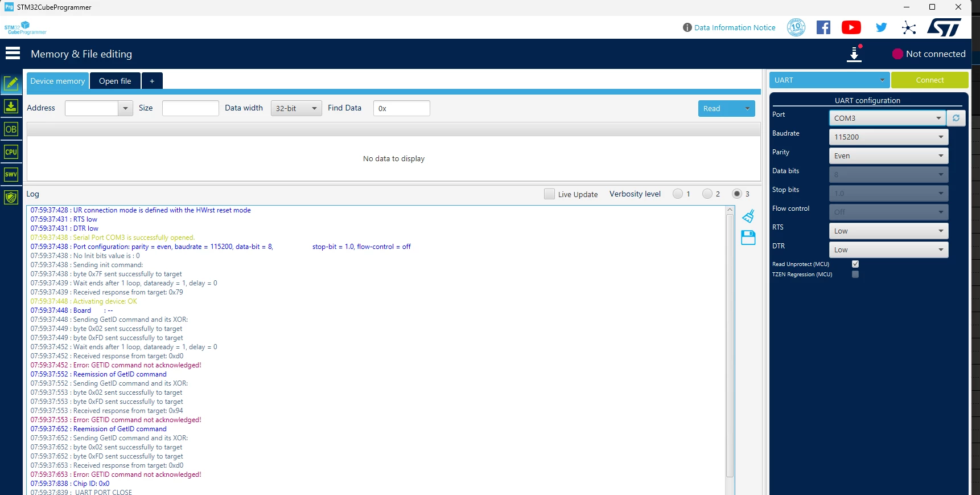Select verbosity level 3
The image size is (980, 495).
tap(737, 194)
